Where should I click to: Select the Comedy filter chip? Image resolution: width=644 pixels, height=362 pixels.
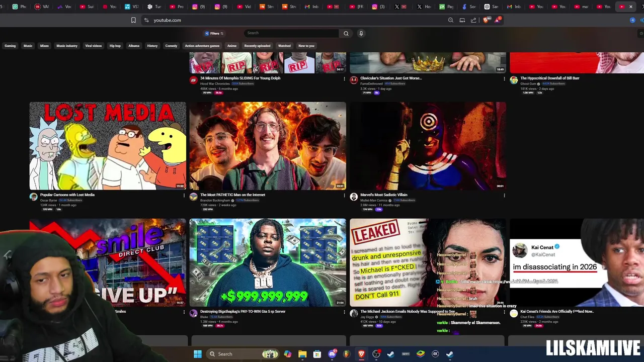171,46
